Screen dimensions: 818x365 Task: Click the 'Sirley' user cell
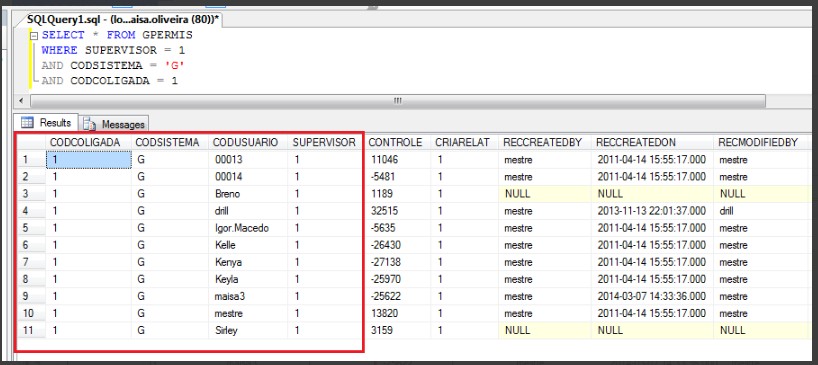click(248, 330)
